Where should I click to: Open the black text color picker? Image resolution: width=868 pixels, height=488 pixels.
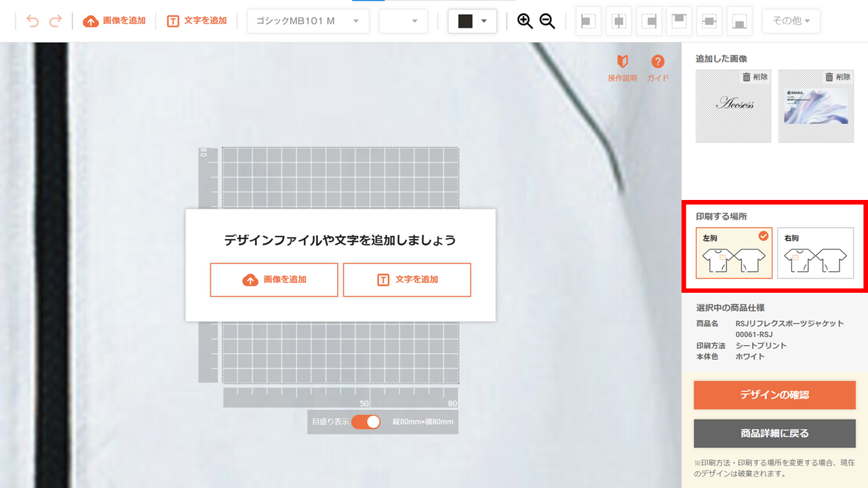[473, 21]
